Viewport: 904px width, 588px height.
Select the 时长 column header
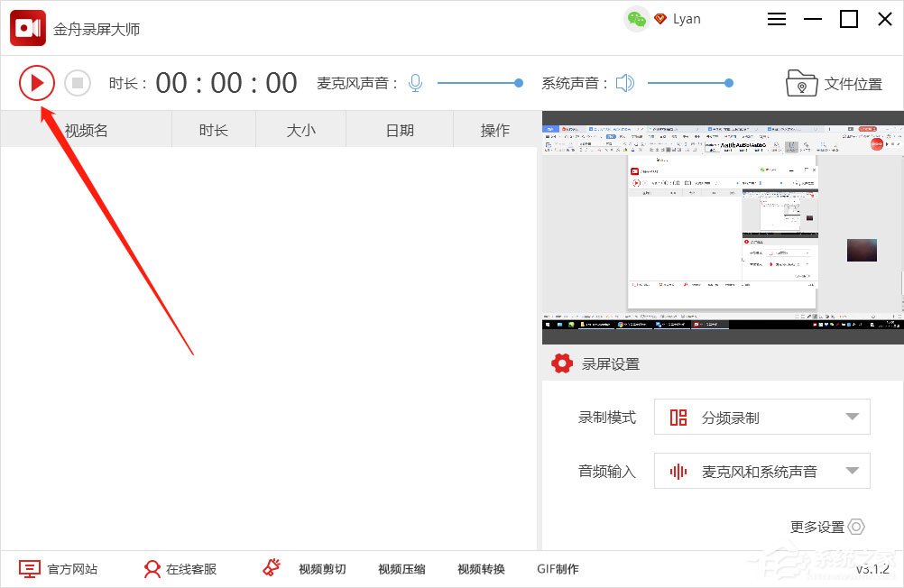tap(213, 129)
